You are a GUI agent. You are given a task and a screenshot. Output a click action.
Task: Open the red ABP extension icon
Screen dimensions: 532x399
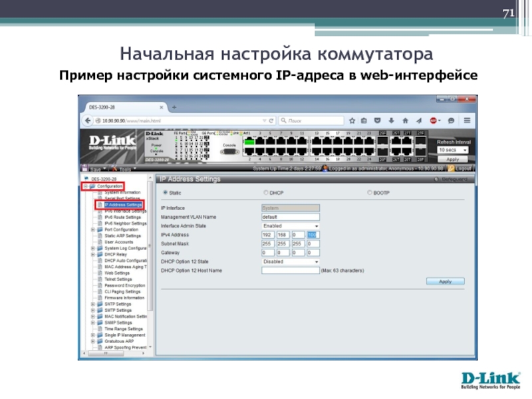tap(434, 121)
